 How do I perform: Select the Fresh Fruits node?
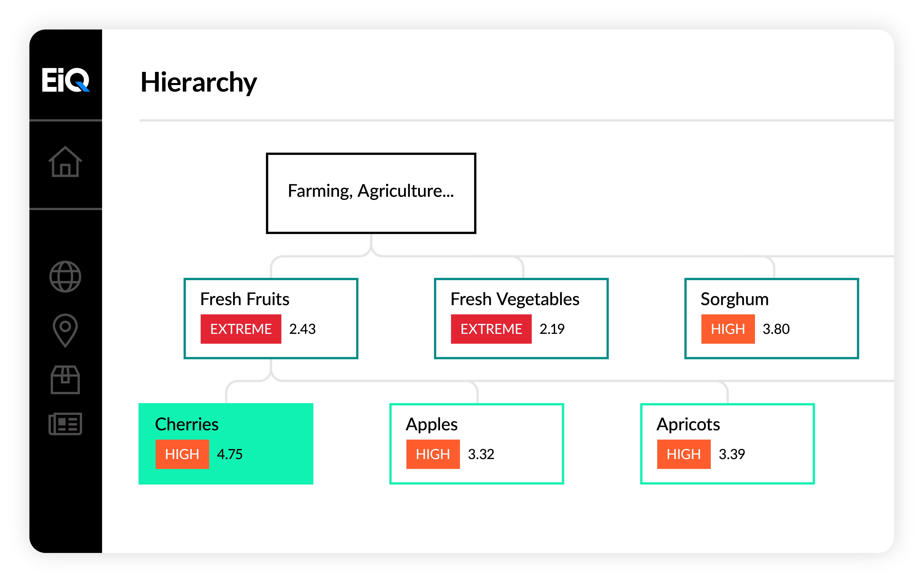pos(271,318)
